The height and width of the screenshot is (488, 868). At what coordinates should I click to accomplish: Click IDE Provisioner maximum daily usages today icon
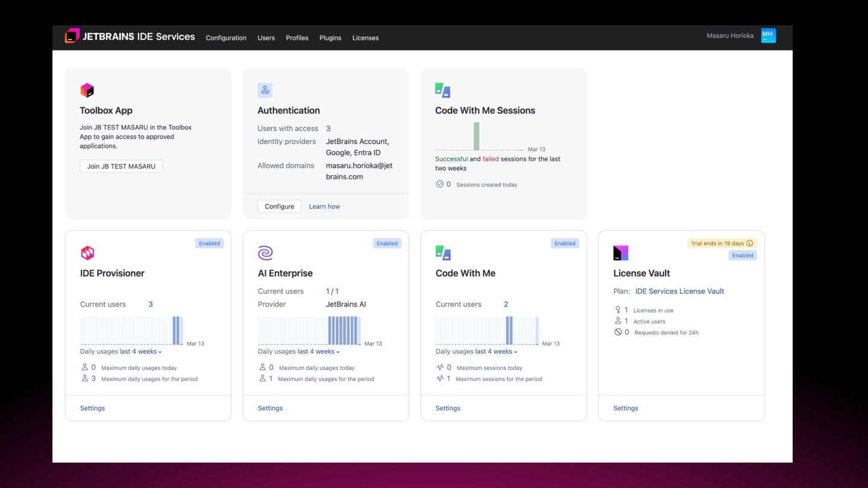point(85,368)
